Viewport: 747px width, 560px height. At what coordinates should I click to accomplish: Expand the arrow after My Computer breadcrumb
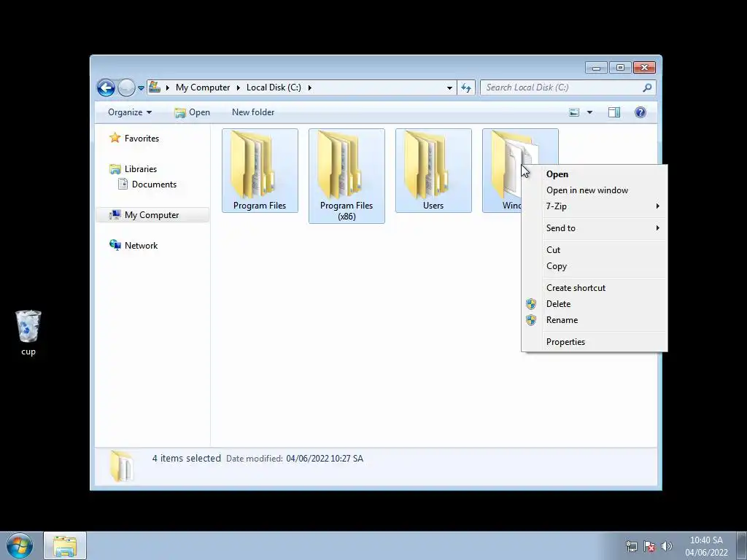pos(239,87)
